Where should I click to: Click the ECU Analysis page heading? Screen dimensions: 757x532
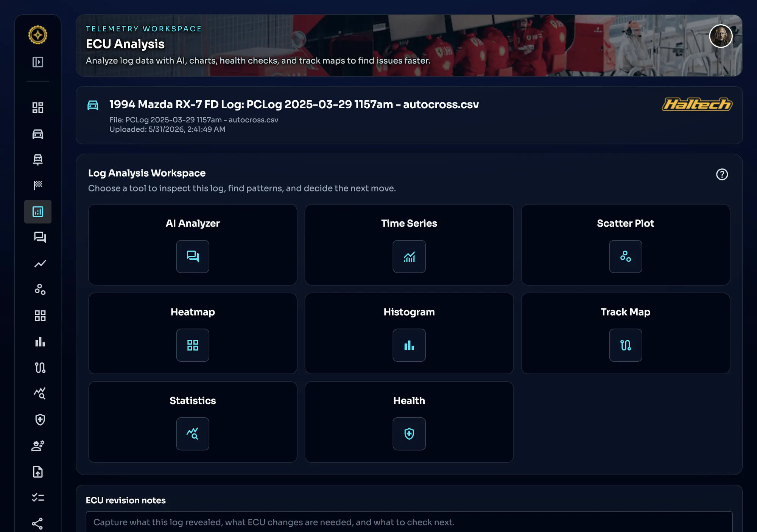[x=125, y=44]
